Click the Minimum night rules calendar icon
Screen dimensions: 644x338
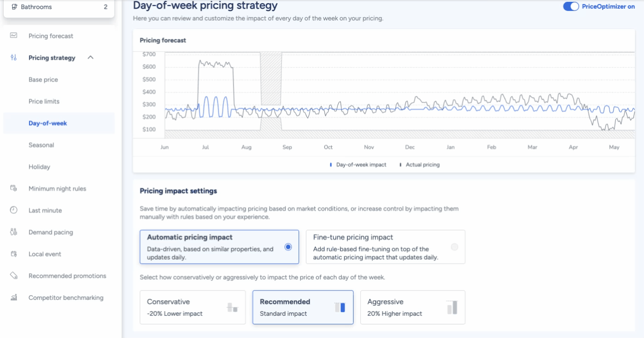[14, 188]
